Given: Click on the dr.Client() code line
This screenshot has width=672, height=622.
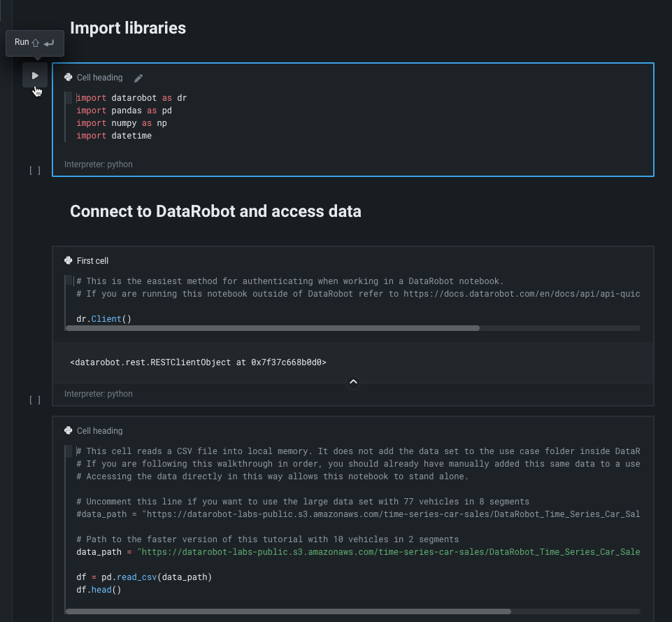Looking at the screenshot, I should coord(104,319).
